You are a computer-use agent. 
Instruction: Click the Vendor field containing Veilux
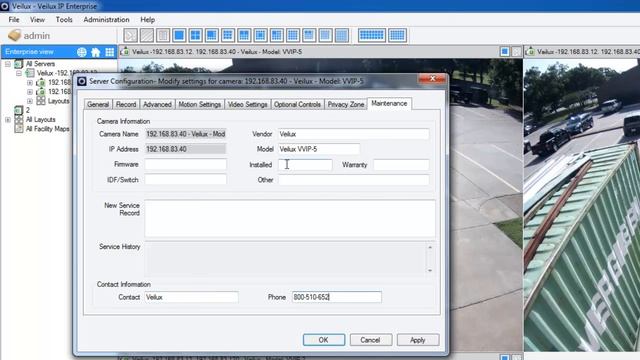353,134
